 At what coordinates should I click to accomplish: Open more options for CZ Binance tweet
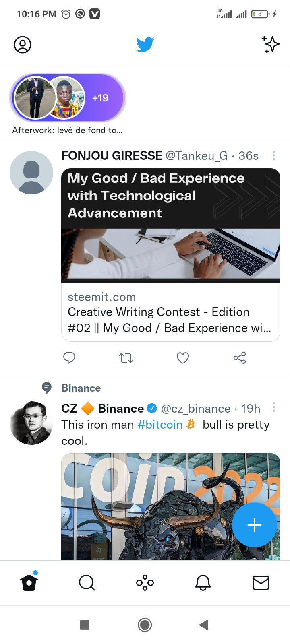[x=274, y=407]
